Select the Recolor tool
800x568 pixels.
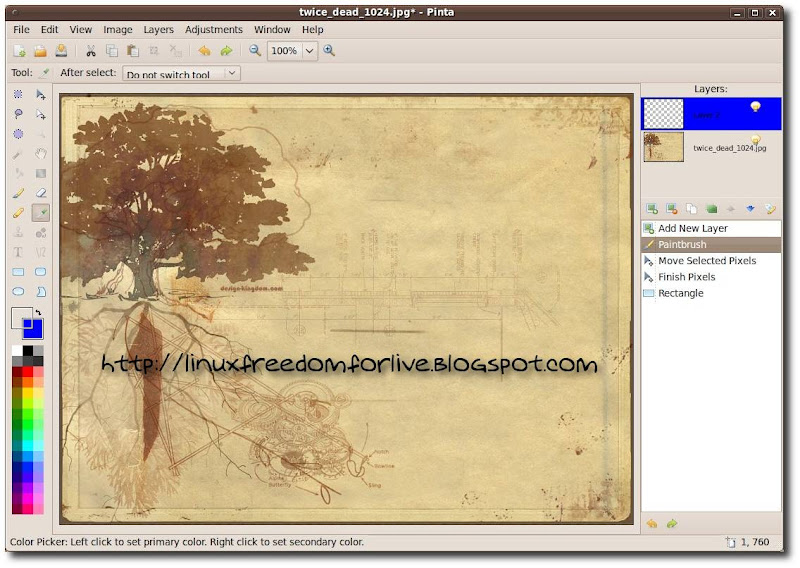(x=41, y=233)
